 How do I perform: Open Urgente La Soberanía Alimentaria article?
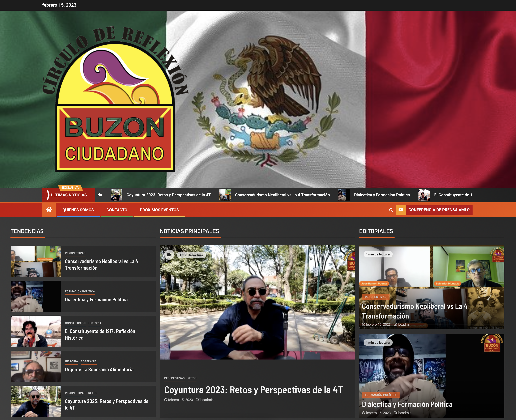[99, 369]
